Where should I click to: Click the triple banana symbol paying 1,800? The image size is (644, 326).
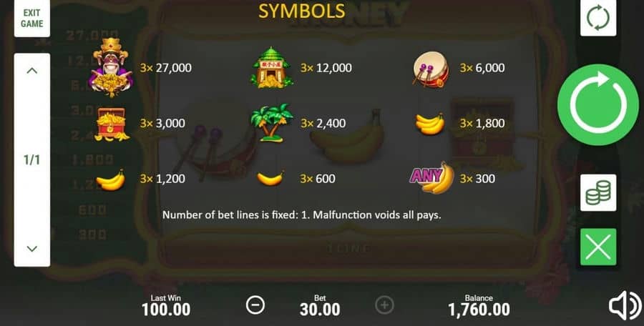point(430,124)
